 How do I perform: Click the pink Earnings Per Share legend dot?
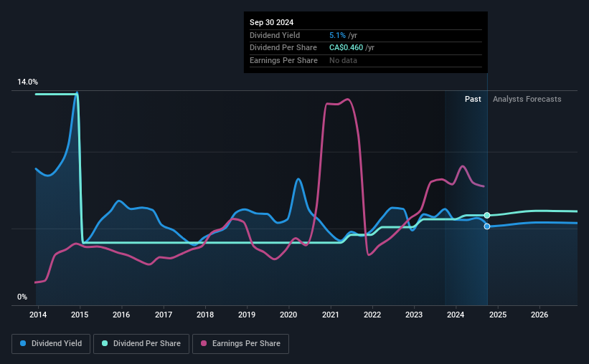[204, 343]
